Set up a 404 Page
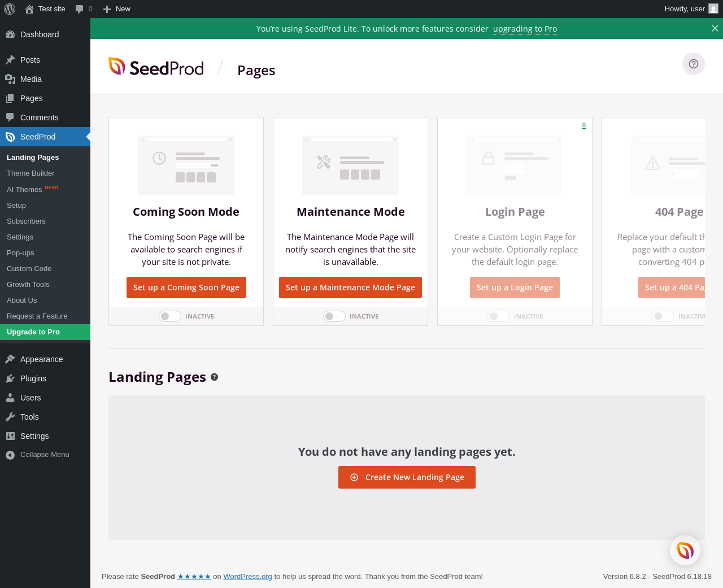This screenshot has width=723, height=588. (x=672, y=288)
